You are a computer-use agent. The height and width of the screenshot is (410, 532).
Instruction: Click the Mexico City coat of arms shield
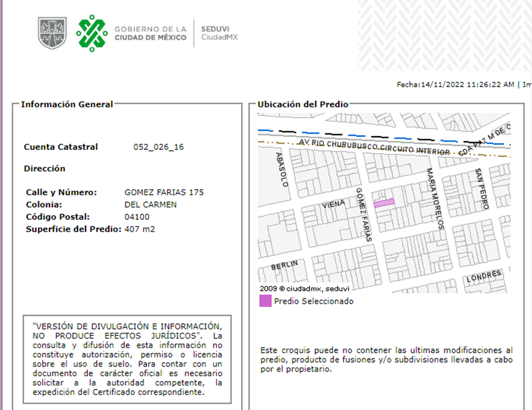[52, 33]
